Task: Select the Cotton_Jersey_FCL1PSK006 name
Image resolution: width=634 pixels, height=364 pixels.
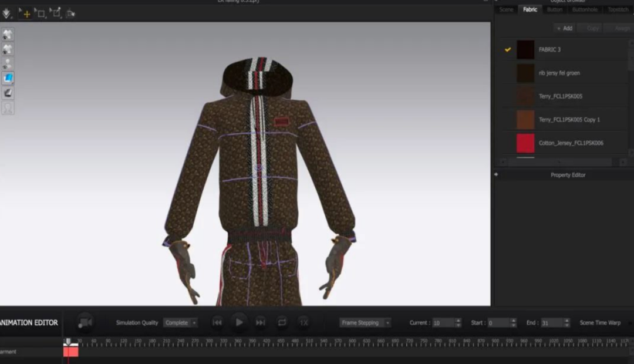Action: point(571,143)
